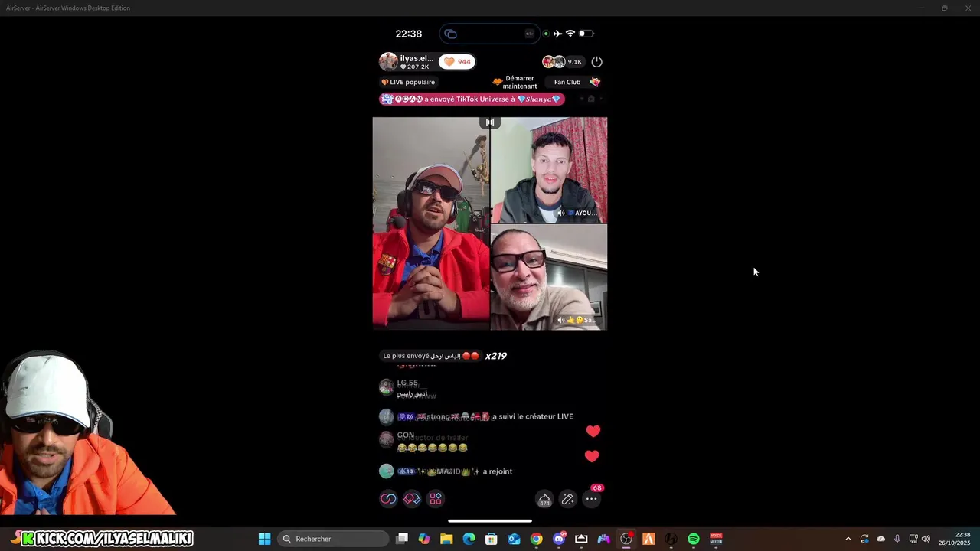The height and width of the screenshot is (551, 980).
Task: Tap the 944 orange heart likes pill
Action: pos(457,61)
